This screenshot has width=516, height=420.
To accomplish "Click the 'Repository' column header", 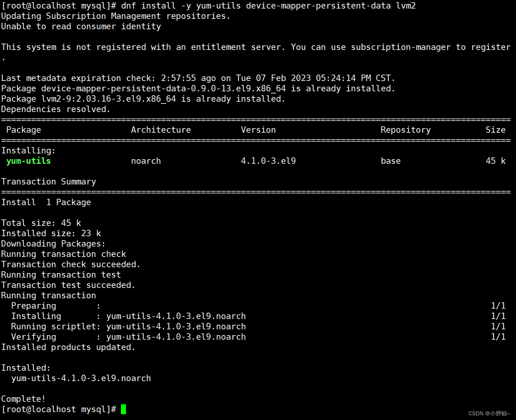I will tap(406, 130).
